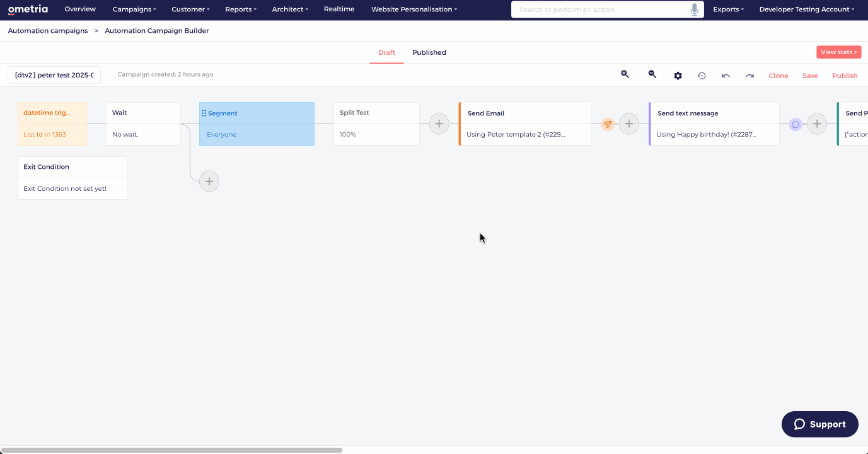
Task: Save the campaign
Action: [x=810, y=76]
